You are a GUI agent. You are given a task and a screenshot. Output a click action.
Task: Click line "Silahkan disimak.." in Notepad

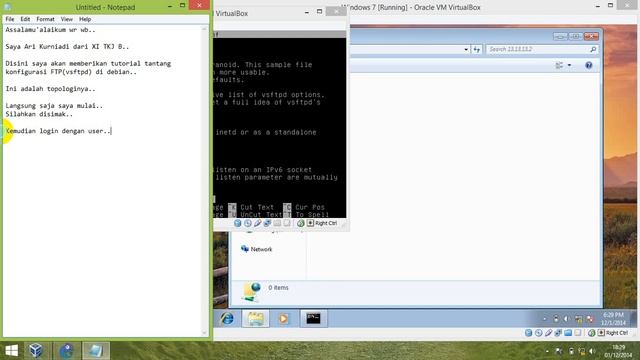(39, 114)
